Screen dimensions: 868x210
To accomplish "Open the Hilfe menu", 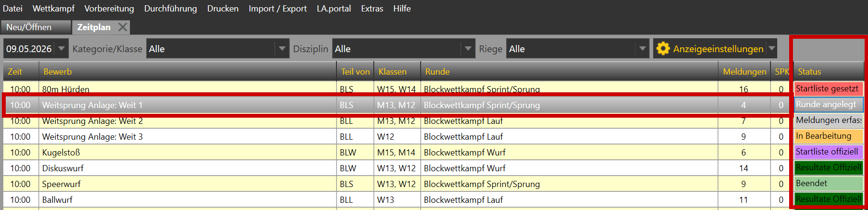I will pyautogui.click(x=402, y=9).
